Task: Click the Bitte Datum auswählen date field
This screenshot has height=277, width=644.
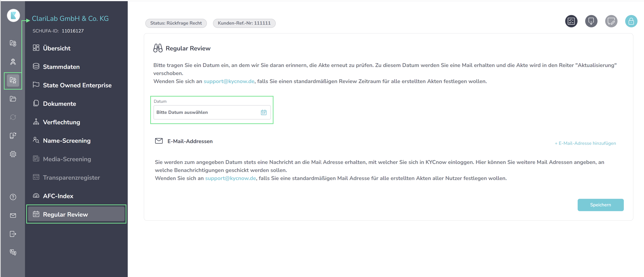Action: pyautogui.click(x=212, y=112)
